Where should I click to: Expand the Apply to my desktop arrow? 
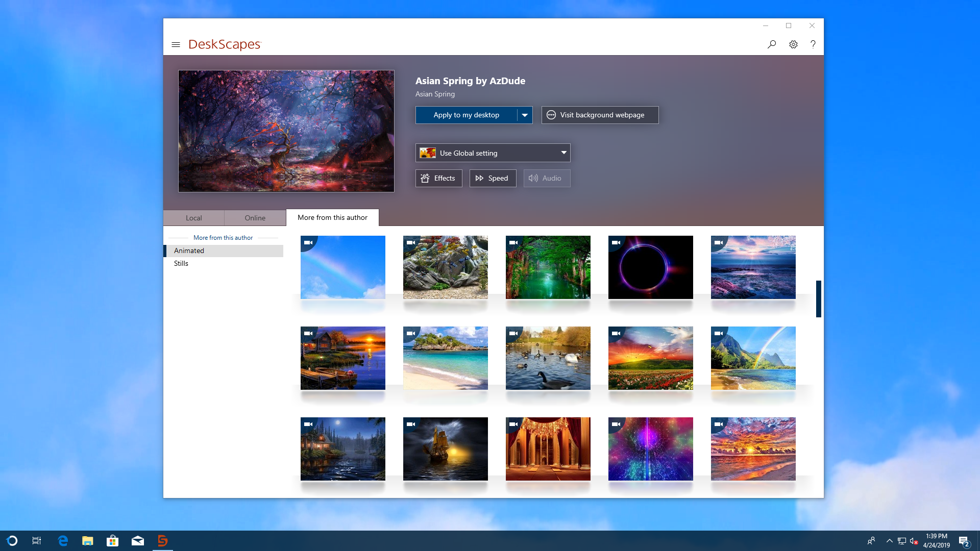click(x=525, y=115)
